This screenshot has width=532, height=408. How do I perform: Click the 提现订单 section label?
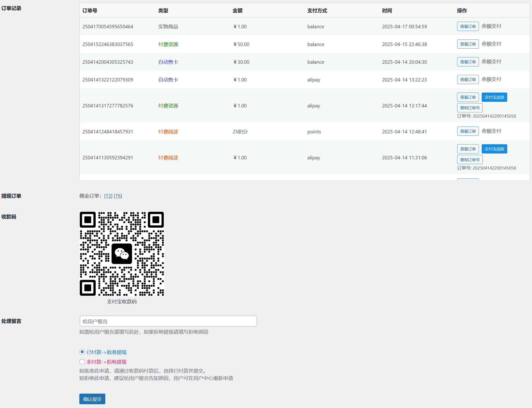11,196
